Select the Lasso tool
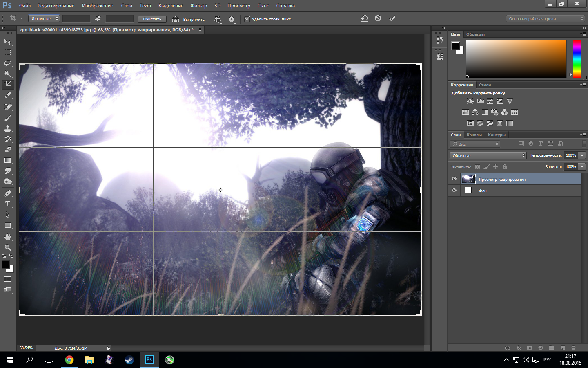The width and height of the screenshot is (588, 368). coord(8,63)
